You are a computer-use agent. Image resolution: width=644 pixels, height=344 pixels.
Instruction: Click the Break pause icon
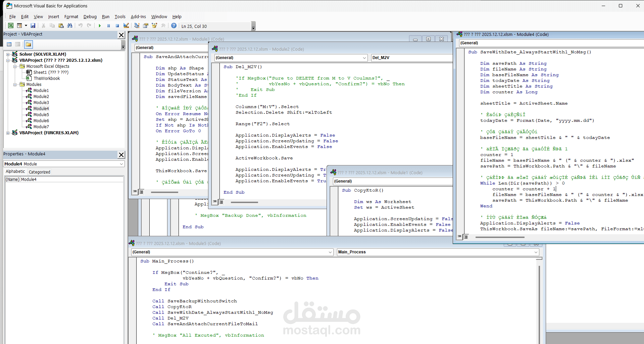[108, 26]
